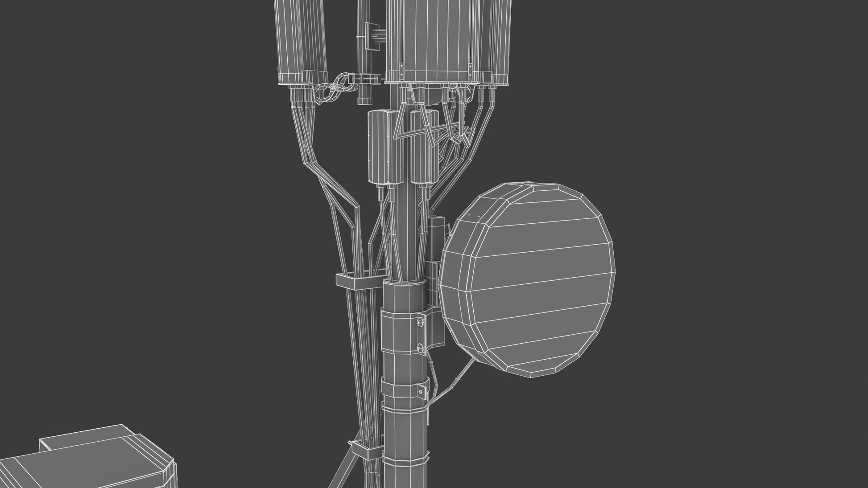Click the lower cable clamp near pole base
Screen dimensions: 868x488
(x=360, y=450)
